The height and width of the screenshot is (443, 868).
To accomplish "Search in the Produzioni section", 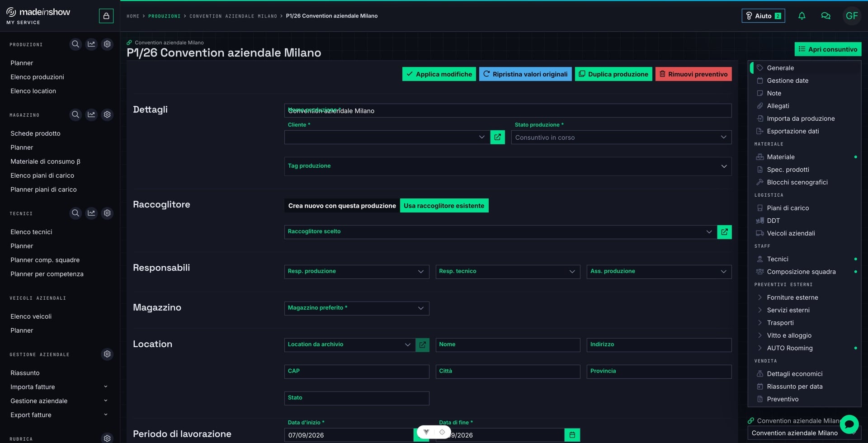I will pos(75,44).
